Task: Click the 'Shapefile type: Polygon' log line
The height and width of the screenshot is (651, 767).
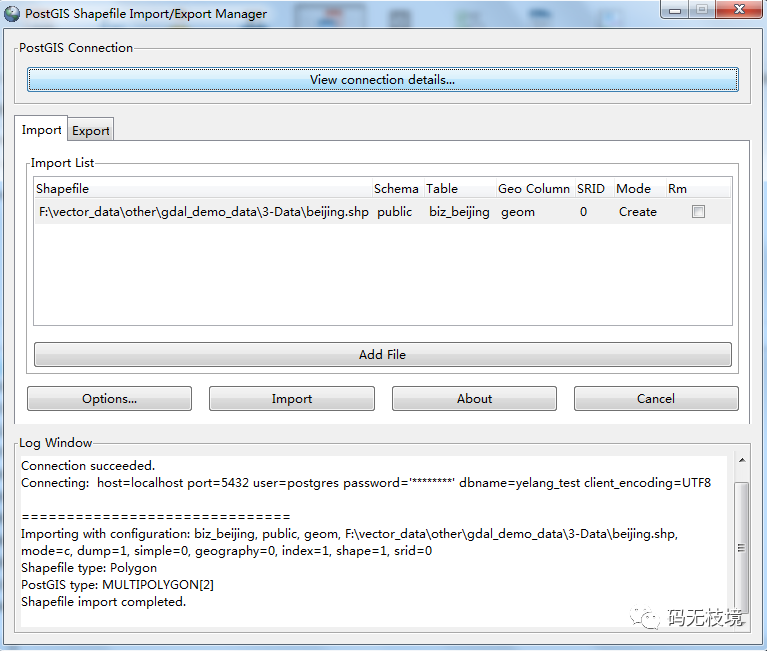Action: pos(89,568)
